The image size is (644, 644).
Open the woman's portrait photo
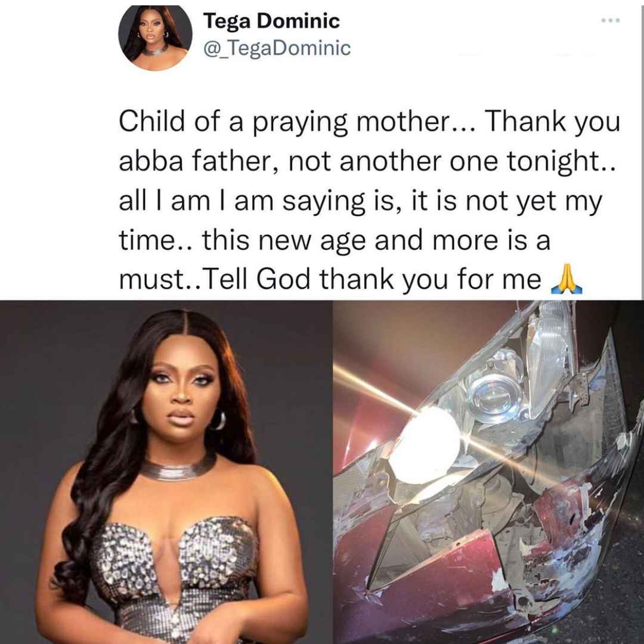coord(166,472)
